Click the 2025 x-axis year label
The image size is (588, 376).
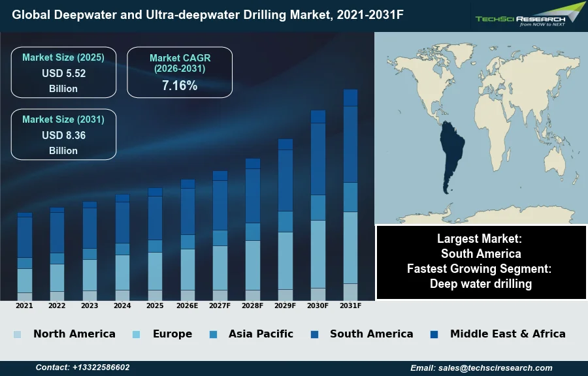pos(155,305)
